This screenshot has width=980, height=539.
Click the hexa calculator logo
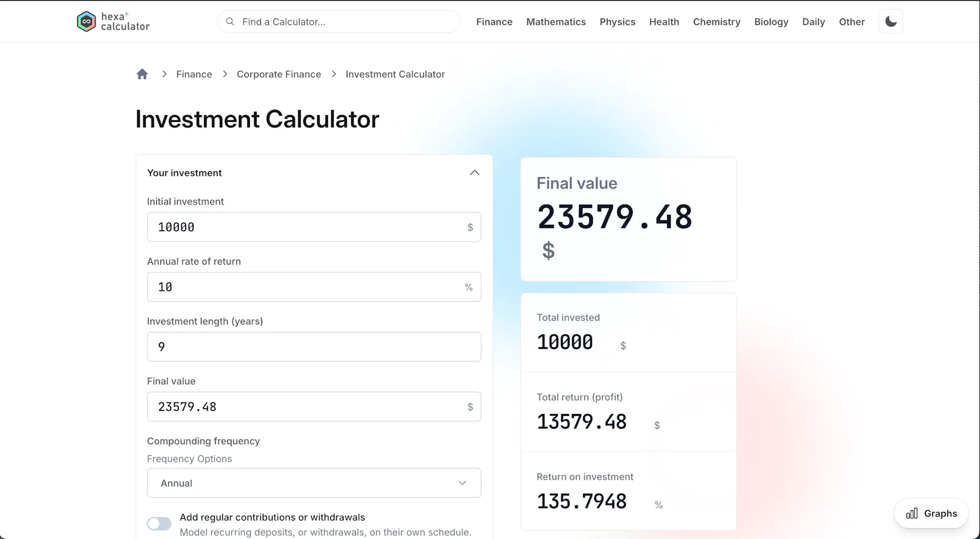click(x=113, y=21)
